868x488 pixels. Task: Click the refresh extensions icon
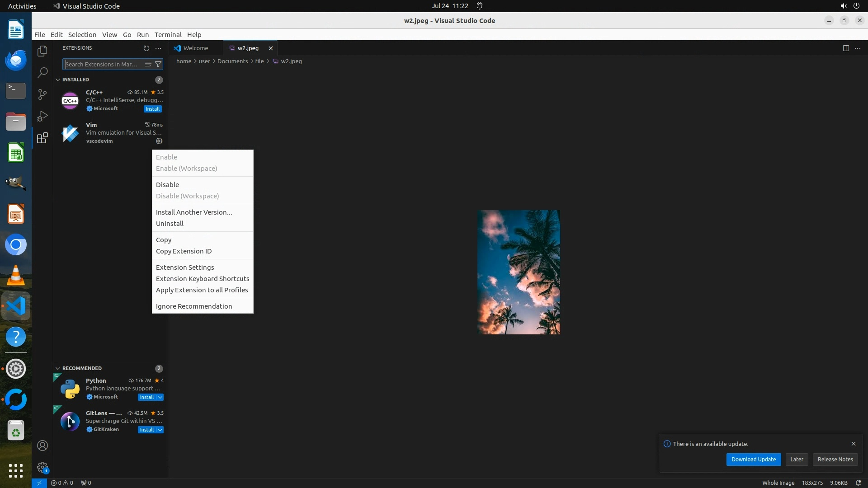(146, 48)
